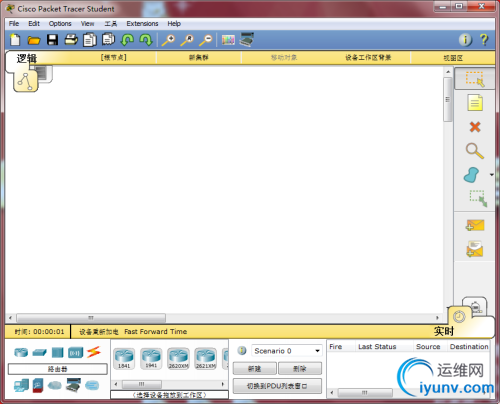The width and height of the screenshot is (500, 404).
Task: Expand the polygon tool dropdown arrow
Action: pyautogui.click(x=492, y=175)
